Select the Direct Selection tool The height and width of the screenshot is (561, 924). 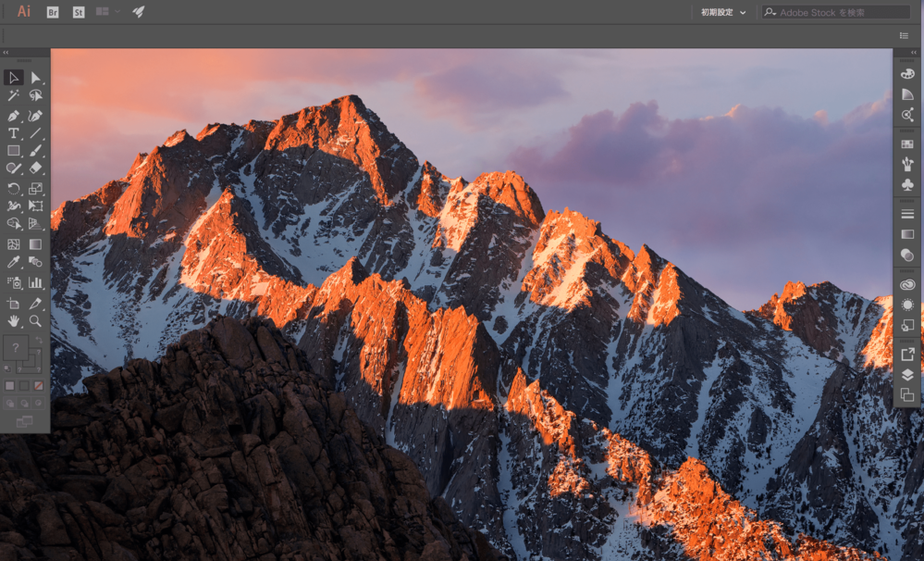35,77
